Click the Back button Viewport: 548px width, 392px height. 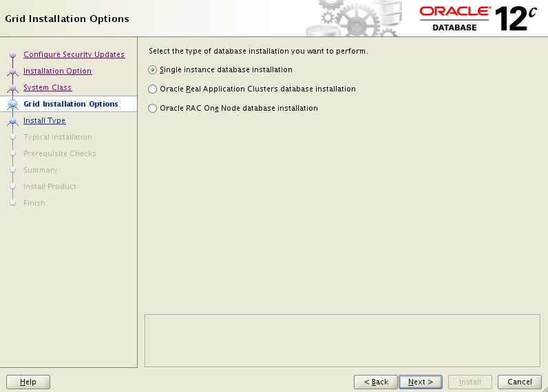point(376,382)
